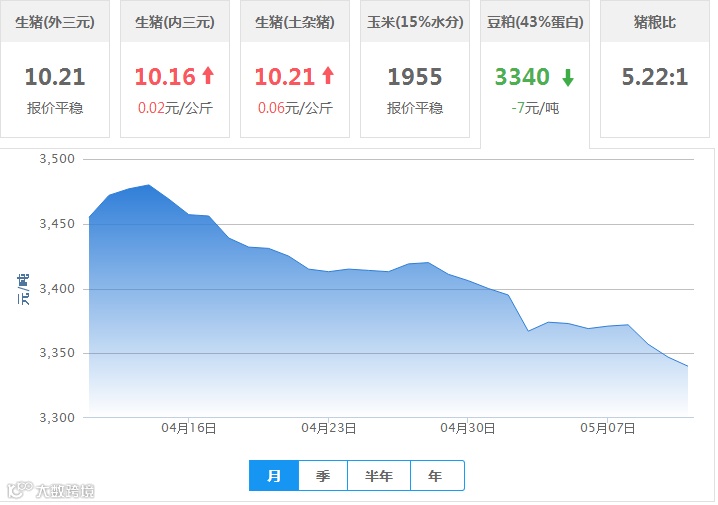Open the 生猪(内三元) price card

coord(175,69)
